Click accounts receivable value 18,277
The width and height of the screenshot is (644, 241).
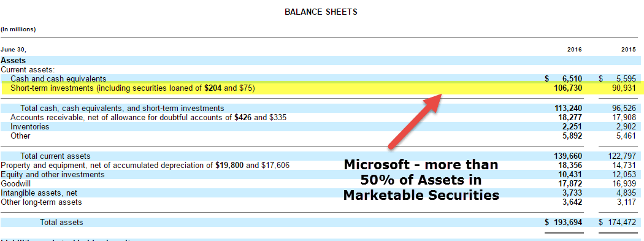(570, 117)
